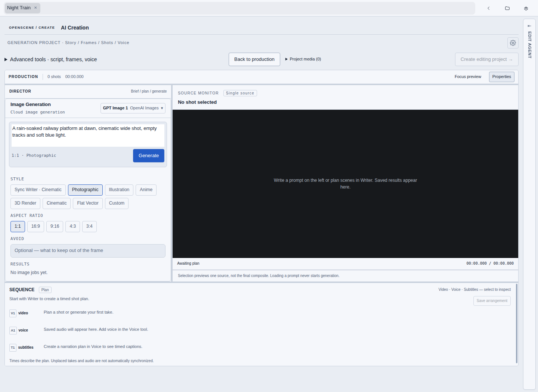
Task: Select the V1 video track badge
Action: coord(13,313)
